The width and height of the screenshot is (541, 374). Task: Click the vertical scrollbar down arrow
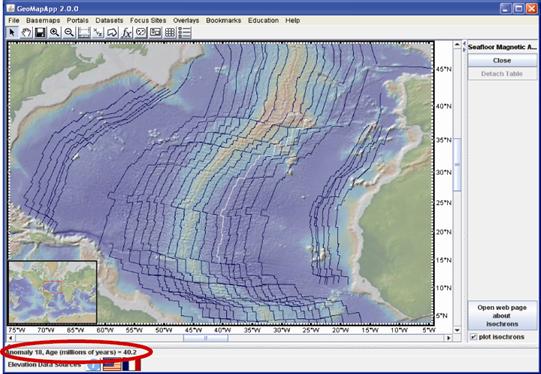457,330
